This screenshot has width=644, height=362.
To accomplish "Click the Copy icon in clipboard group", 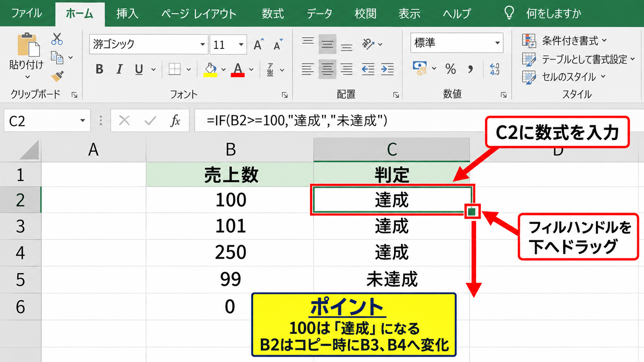I will pos(57,58).
